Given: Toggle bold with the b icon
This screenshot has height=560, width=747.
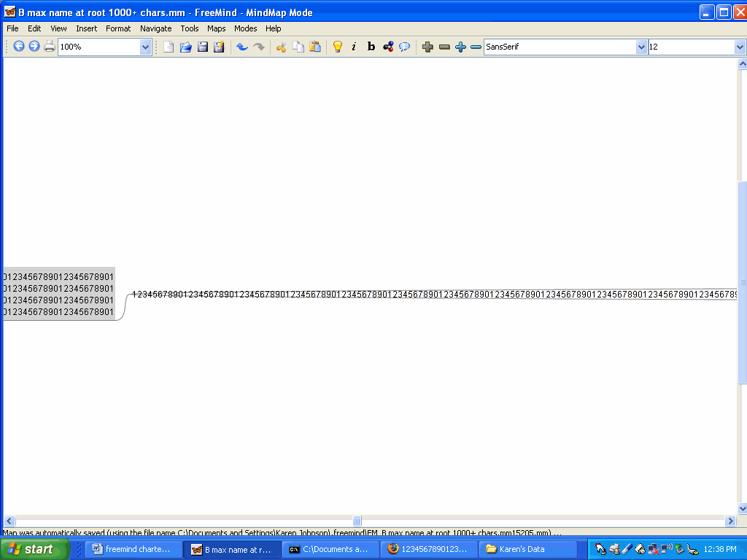Looking at the screenshot, I should click(371, 47).
